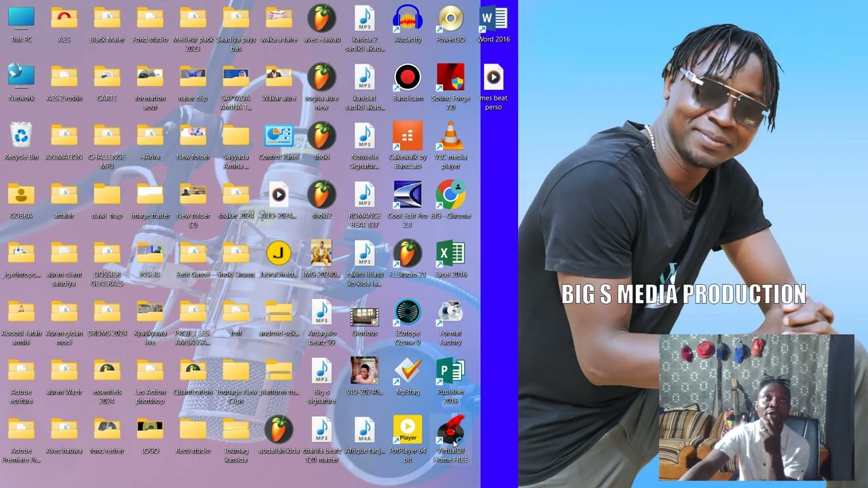
Task: Select the CHALLENGE MP3 folder
Action: point(107,136)
